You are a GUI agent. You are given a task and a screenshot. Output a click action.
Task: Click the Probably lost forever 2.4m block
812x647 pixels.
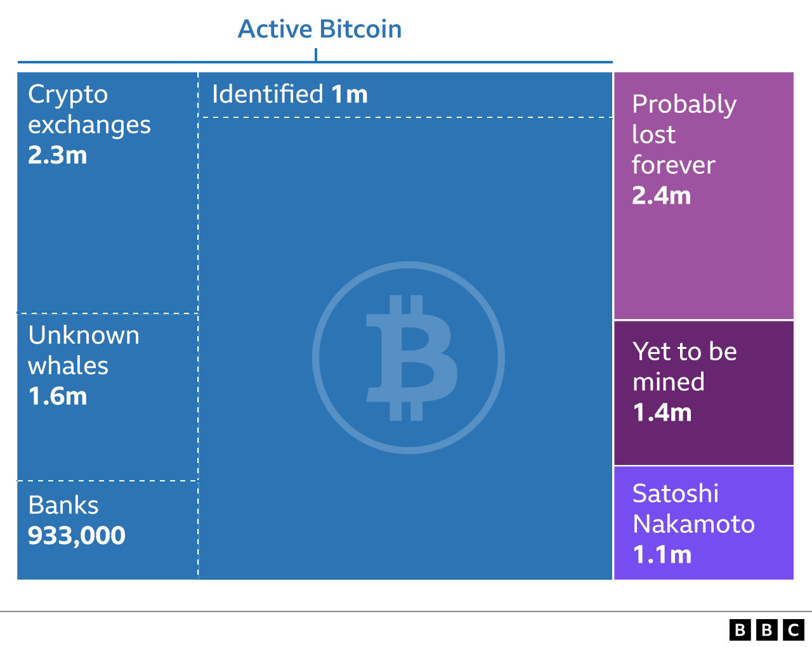click(x=704, y=195)
